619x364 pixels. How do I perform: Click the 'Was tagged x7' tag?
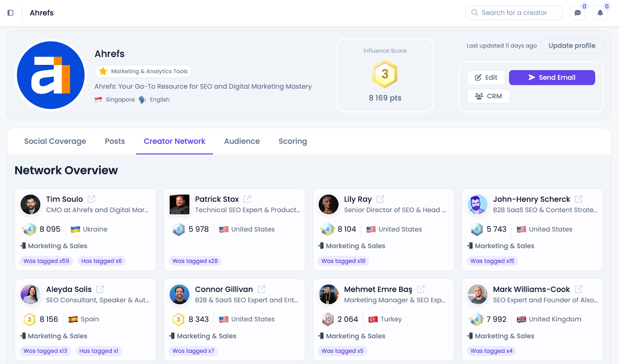(193, 351)
